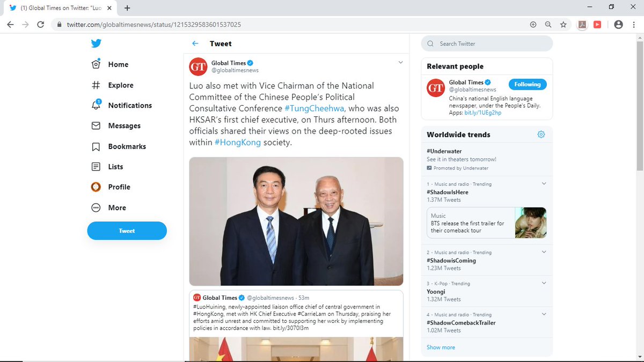The height and width of the screenshot is (362, 644).
Task: Open the #ShadowComebackTrailer trend
Action: coord(461,323)
